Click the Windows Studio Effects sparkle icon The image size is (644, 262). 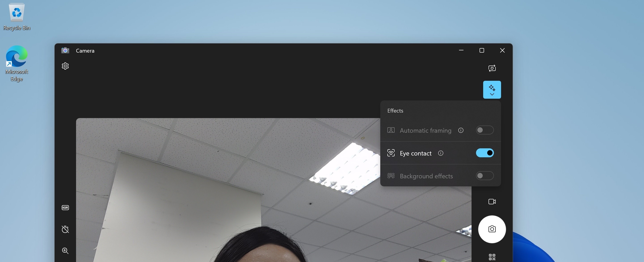[492, 87]
